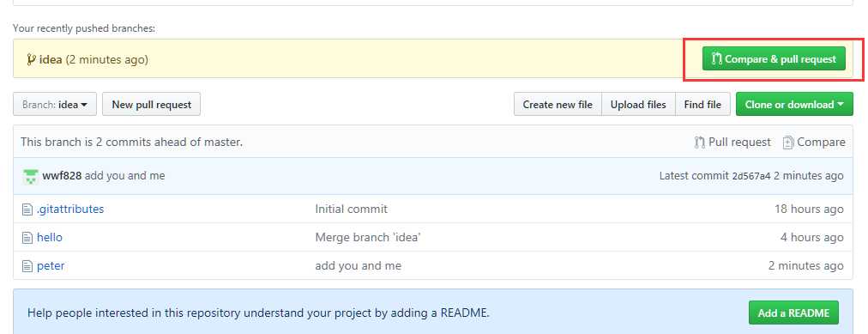Open latest commit message 'add you and me'
868x334 pixels.
[124, 175]
